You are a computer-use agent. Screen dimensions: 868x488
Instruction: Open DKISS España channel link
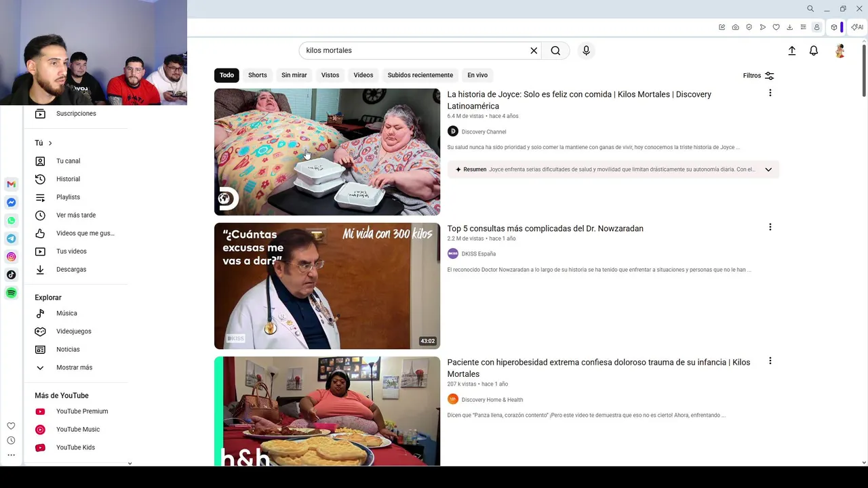tap(479, 254)
